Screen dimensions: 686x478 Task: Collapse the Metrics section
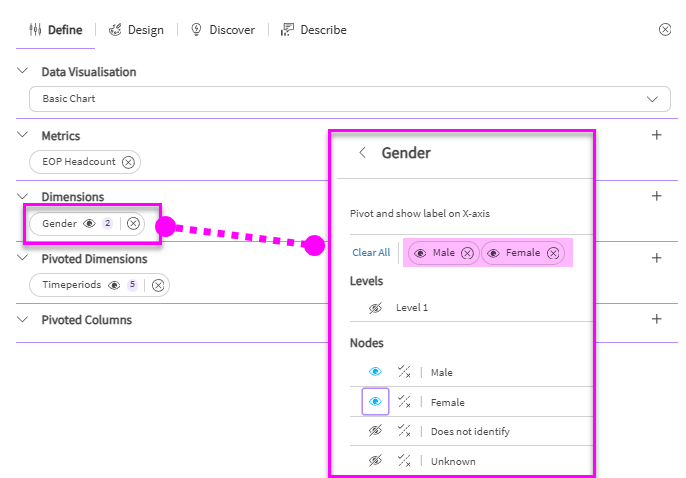[23, 135]
